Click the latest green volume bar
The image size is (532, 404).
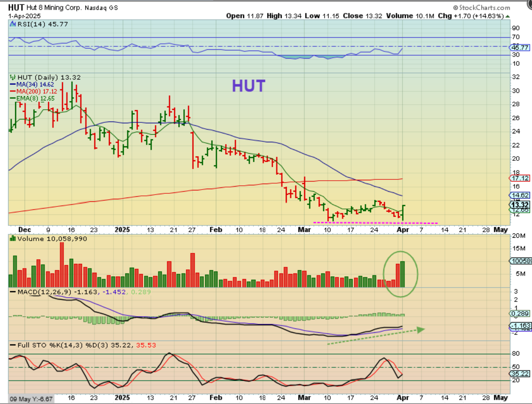402,274
